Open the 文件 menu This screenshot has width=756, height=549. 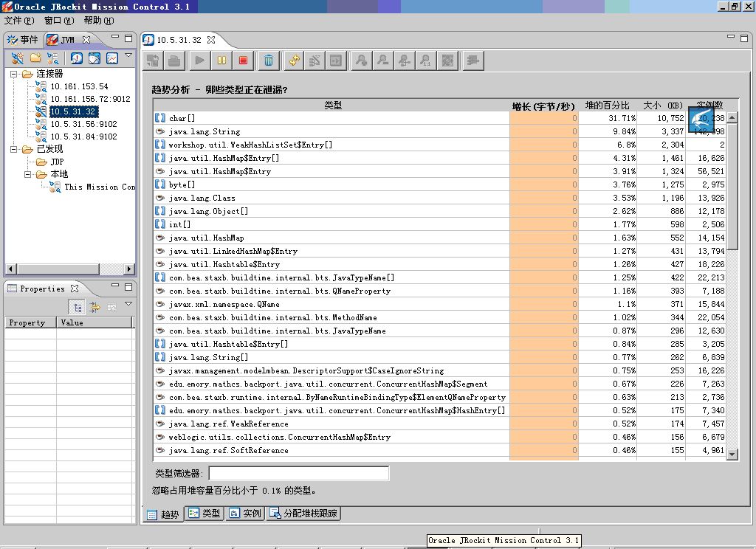pyautogui.click(x=19, y=21)
